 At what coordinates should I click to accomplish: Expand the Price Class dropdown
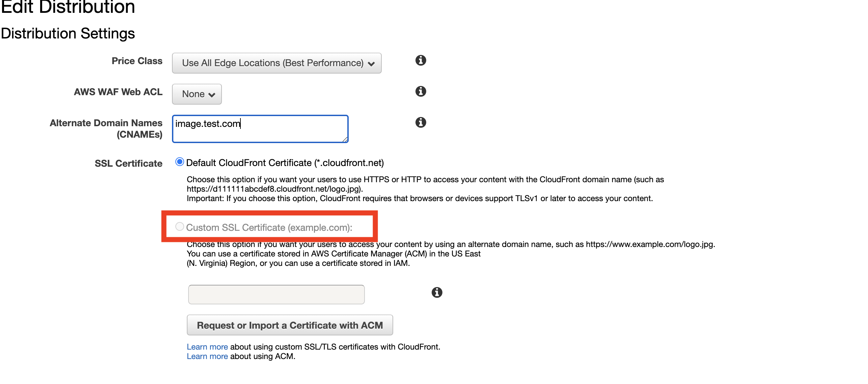277,63
